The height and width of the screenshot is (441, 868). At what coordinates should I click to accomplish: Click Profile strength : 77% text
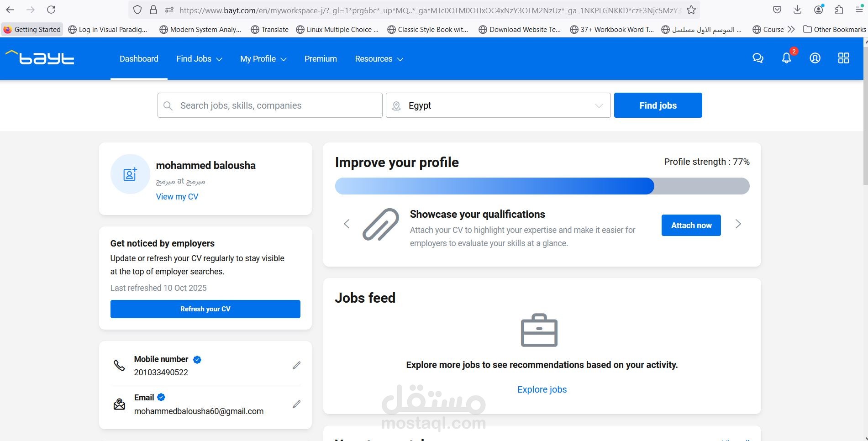pyautogui.click(x=707, y=162)
